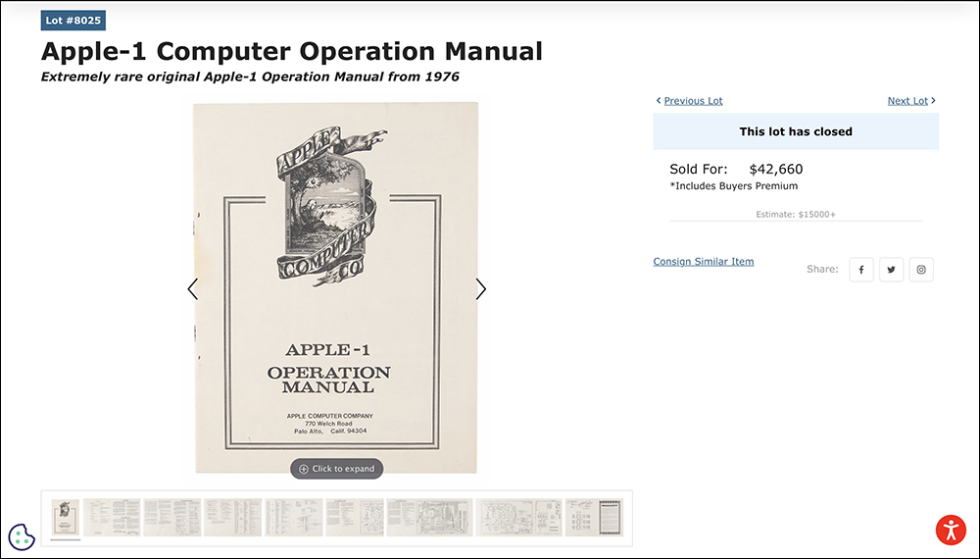Click the large Apple-1 manual cover image
This screenshot has height=559, width=980.
pyautogui.click(x=335, y=287)
